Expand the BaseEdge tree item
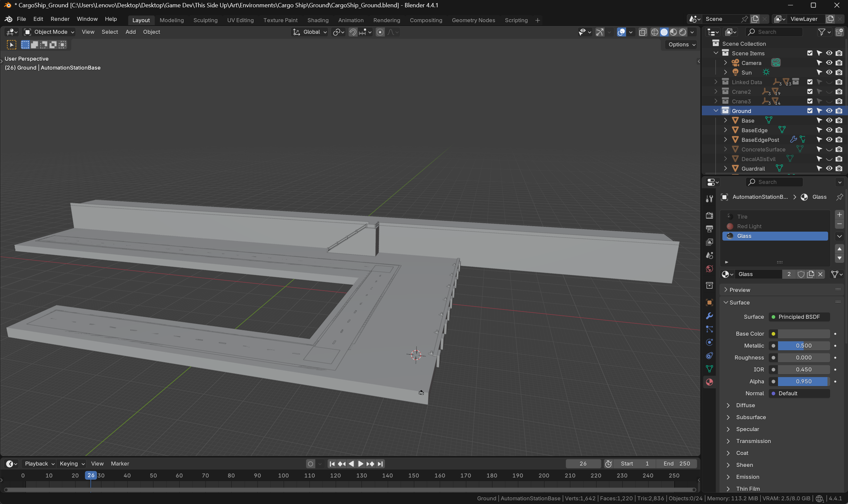Image resolution: width=848 pixels, height=504 pixels. pos(725,130)
